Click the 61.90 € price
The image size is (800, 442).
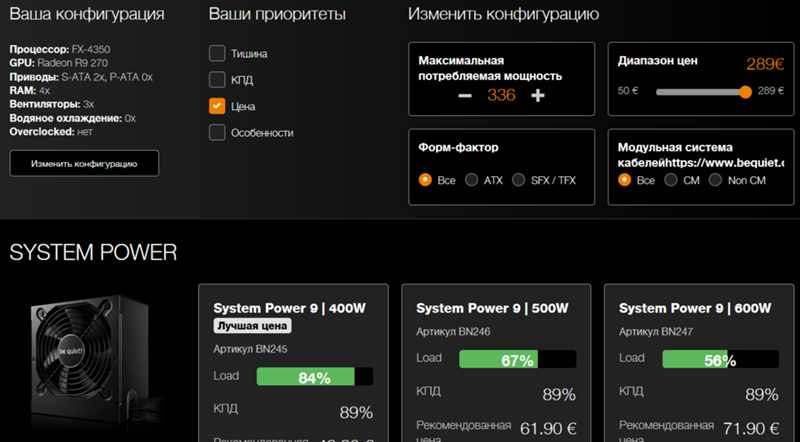[548, 428]
